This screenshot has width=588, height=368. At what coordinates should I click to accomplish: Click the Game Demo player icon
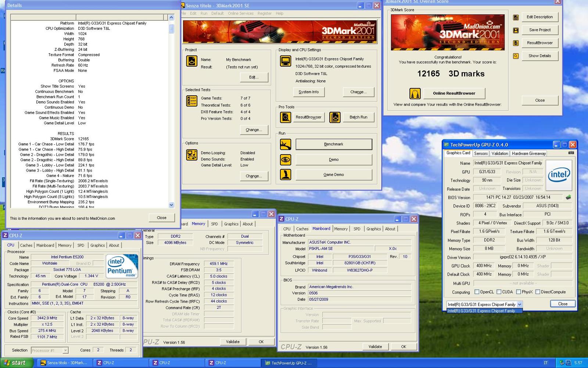click(286, 174)
